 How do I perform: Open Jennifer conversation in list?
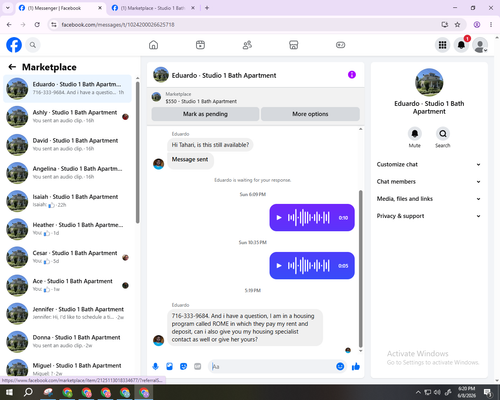pyautogui.click(x=67, y=313)
